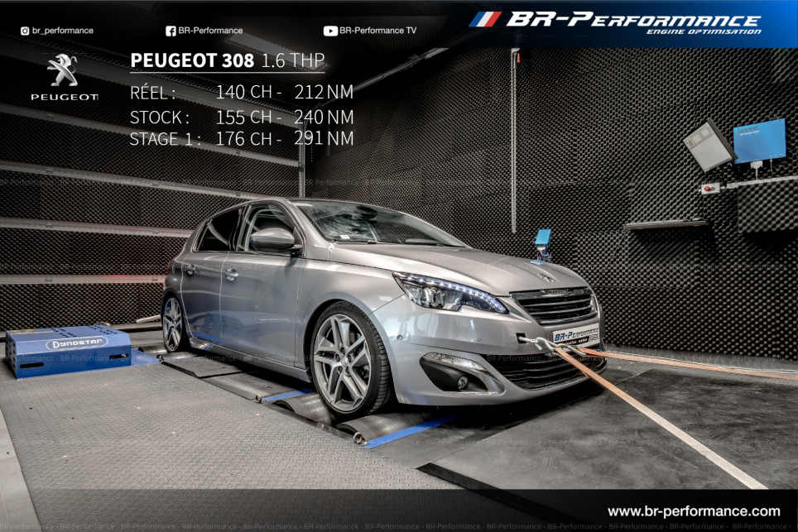This screenshot has height=532, width=798.
Task: Click the Peugeot lion logo
Action: coord(63,70)
